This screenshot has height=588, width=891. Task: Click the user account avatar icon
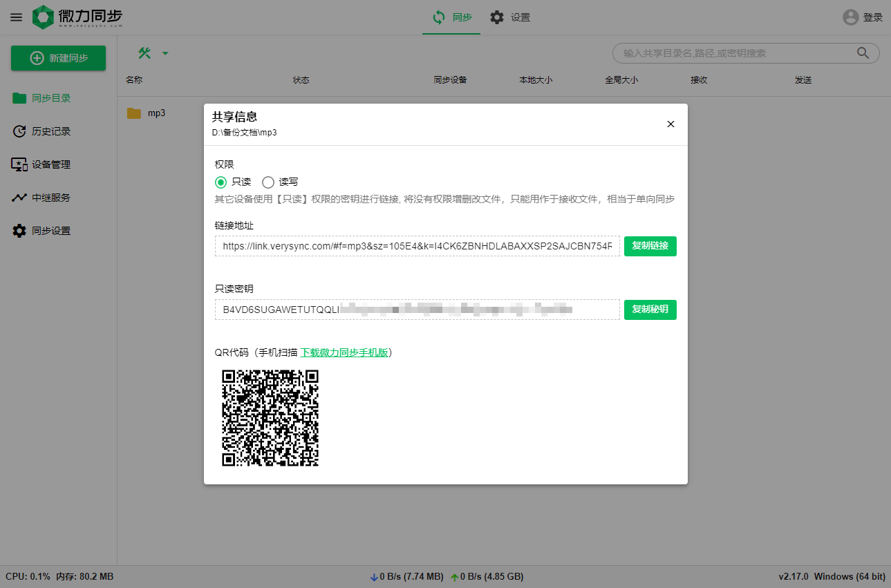tap(851, 17)
